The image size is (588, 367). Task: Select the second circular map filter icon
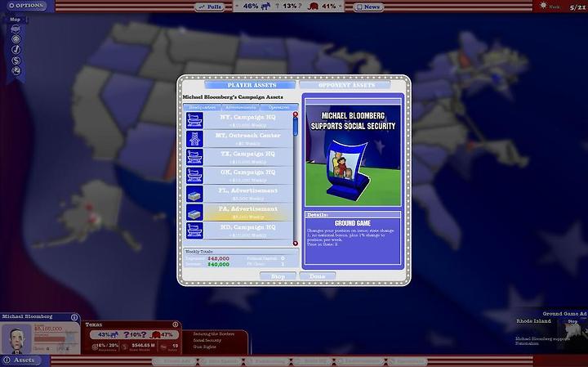point(16,39)
